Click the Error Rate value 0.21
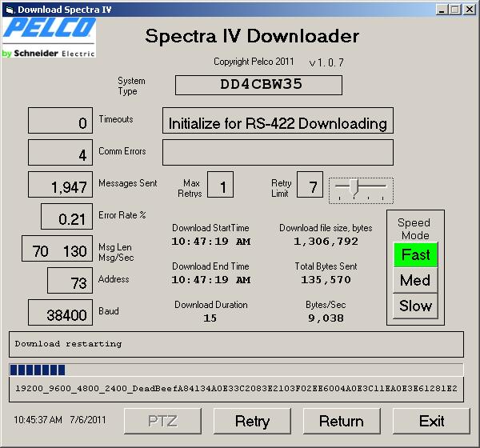 (x=66, y=216)
